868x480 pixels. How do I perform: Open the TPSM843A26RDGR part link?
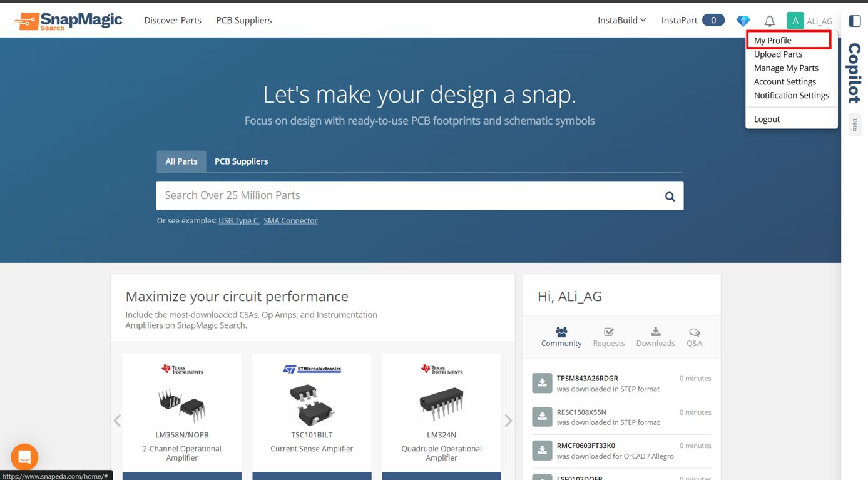click(x=587, y=378)
